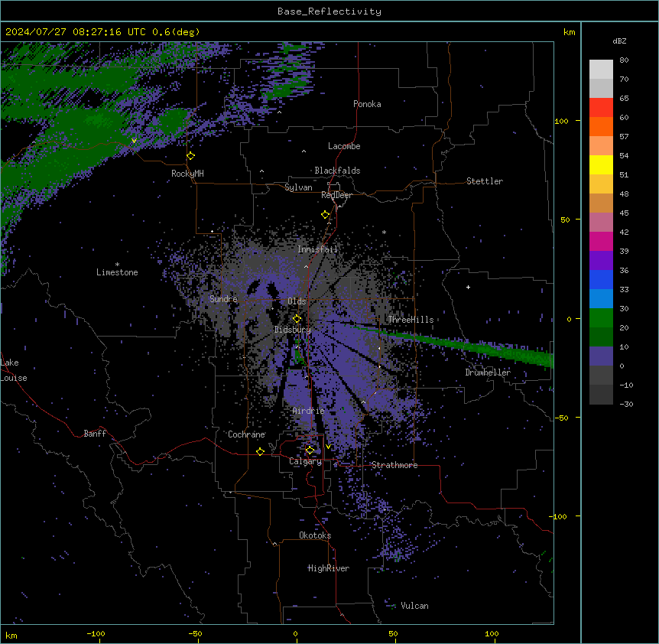The height and width of the screenshot is (644, 659).
Task: Click the Base_Reflectivity title text
Action: point(329,11)
